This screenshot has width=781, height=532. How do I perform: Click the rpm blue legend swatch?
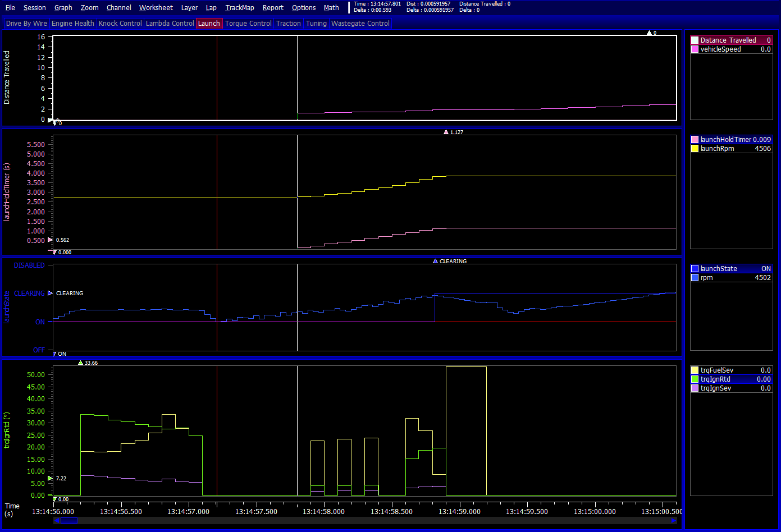[x=695, y=278]
